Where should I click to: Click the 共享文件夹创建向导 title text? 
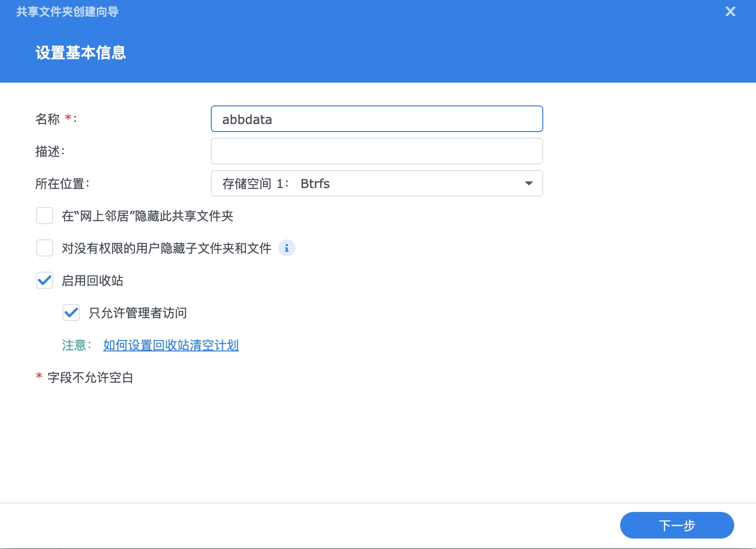click(x=67, y=12)
